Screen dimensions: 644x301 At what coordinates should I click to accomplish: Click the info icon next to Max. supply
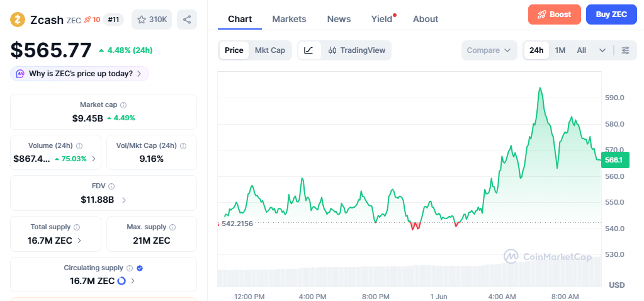tap(172, 227)
